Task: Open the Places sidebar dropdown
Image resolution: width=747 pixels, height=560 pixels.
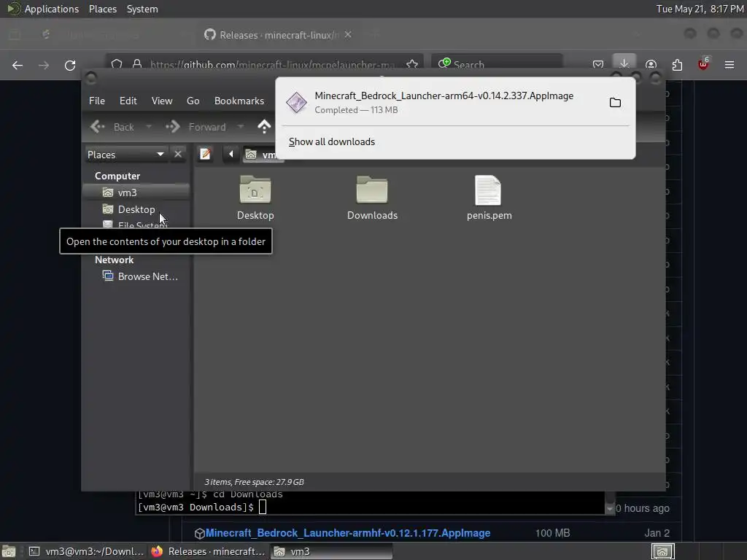Action: (125, 155)
